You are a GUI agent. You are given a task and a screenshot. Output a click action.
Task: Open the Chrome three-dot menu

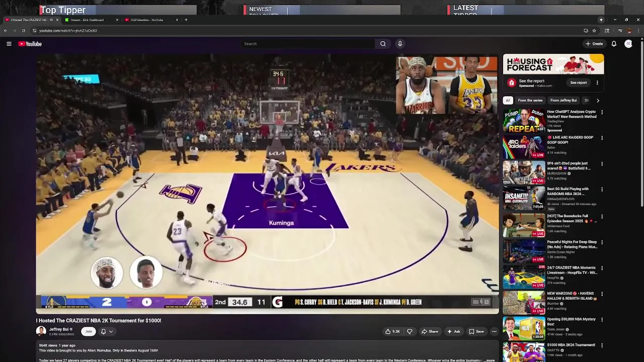638,31
